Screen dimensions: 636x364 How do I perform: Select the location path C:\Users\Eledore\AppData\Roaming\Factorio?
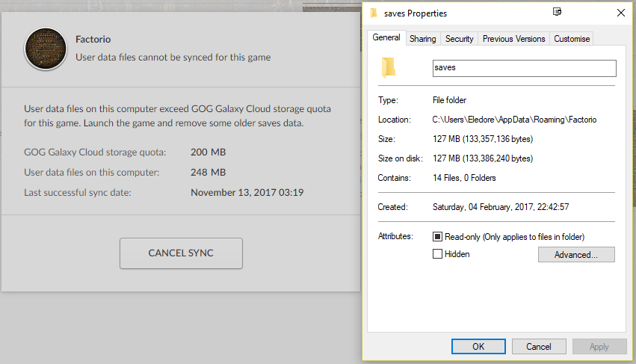[514, 120]
